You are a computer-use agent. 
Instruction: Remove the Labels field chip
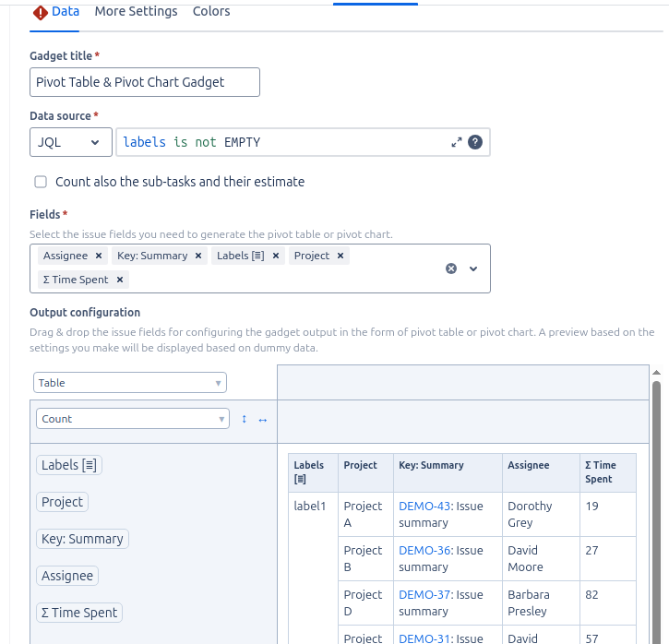(x=276, y=256)
